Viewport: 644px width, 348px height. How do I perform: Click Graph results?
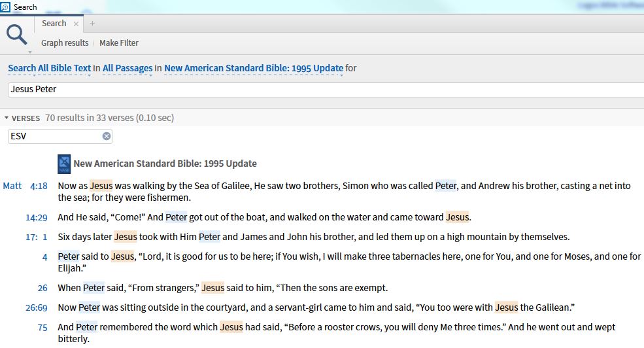[x=65, y=43]
